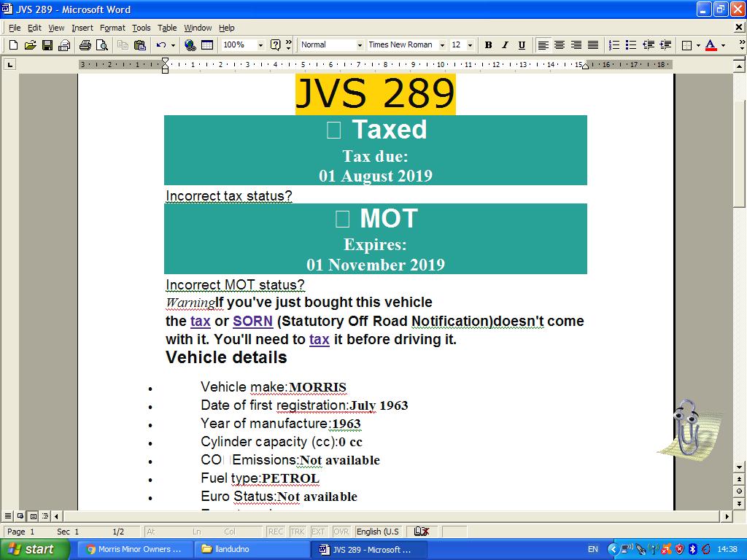
Task: Click the 'Incorrect tax status?' link
Action: [228, 195]
